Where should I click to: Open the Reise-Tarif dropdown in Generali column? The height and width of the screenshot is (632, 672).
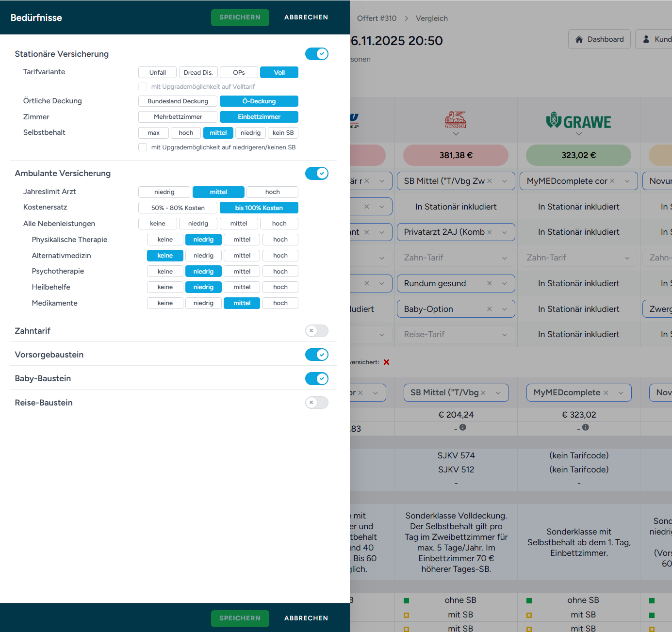tap(504, 335)
